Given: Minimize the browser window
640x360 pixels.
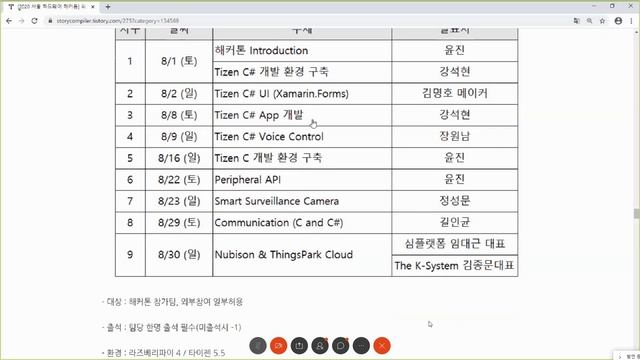Looking at the screenshot, I should click(x=594, y=6).
